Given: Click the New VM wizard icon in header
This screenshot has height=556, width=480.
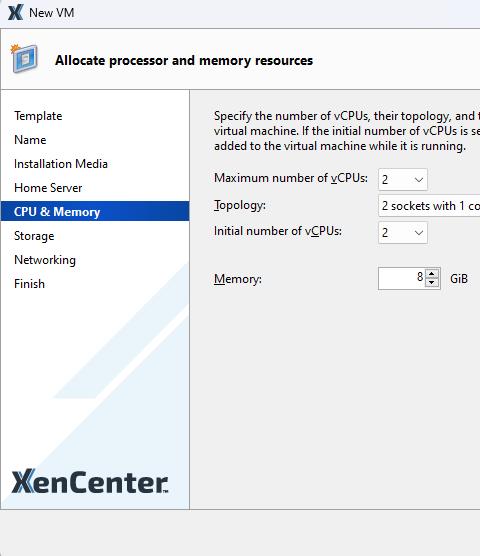Looking at the screenshot, I should pyautogui.click(x=24, y=58).
